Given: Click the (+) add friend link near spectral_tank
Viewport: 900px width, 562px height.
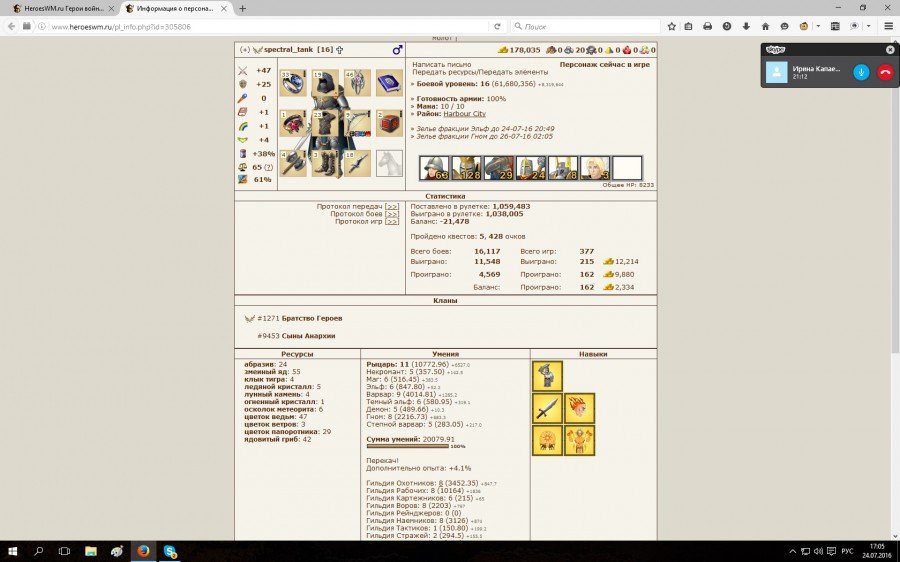Looking at the screenshot, I should pyautogui.click(x=245, y=50).
